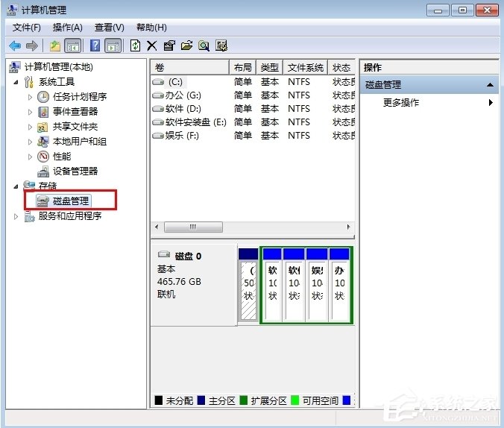
Task: Expand the 服务和应用程序 tree arrow
Action: [x=16, y=216]
